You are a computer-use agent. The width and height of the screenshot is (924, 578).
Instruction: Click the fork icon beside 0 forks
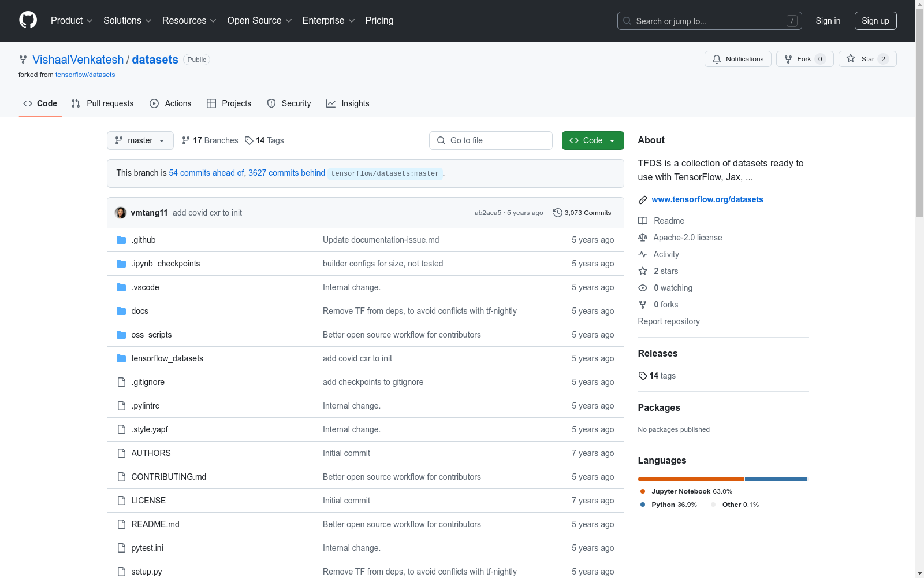(643, 305)
